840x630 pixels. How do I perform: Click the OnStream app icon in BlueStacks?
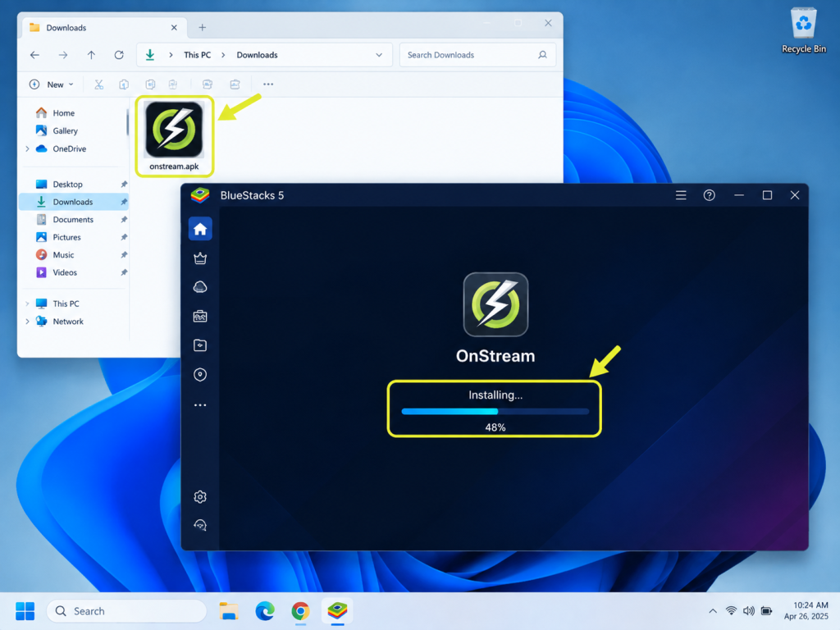[x=495, y=304]
